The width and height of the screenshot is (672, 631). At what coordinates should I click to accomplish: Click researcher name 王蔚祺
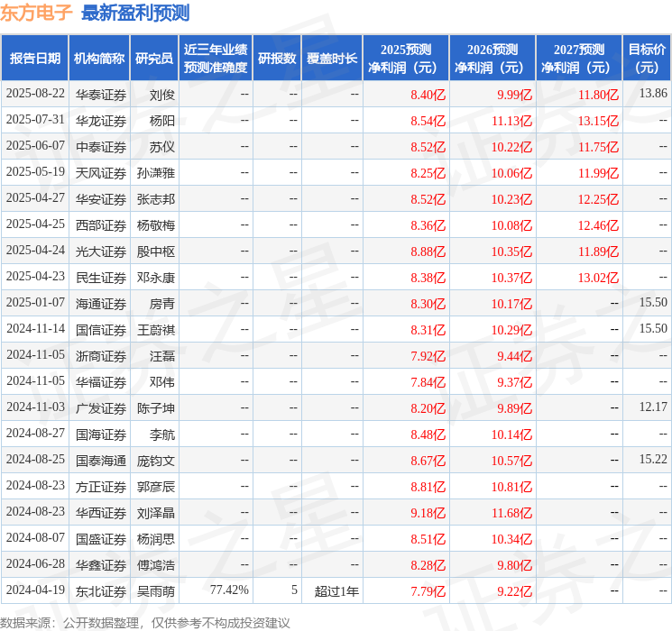[156, 330]
